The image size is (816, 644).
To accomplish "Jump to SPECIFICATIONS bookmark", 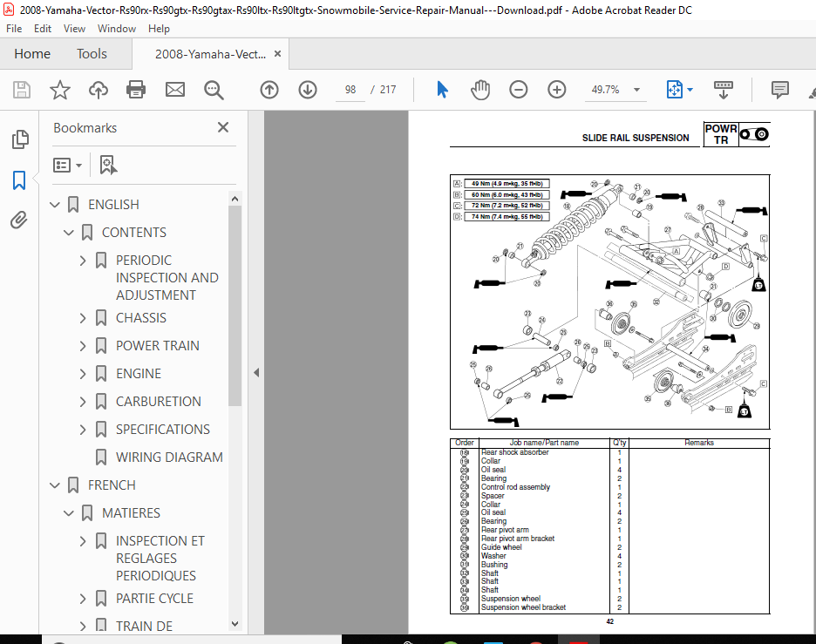I will (x=162, y=429).
